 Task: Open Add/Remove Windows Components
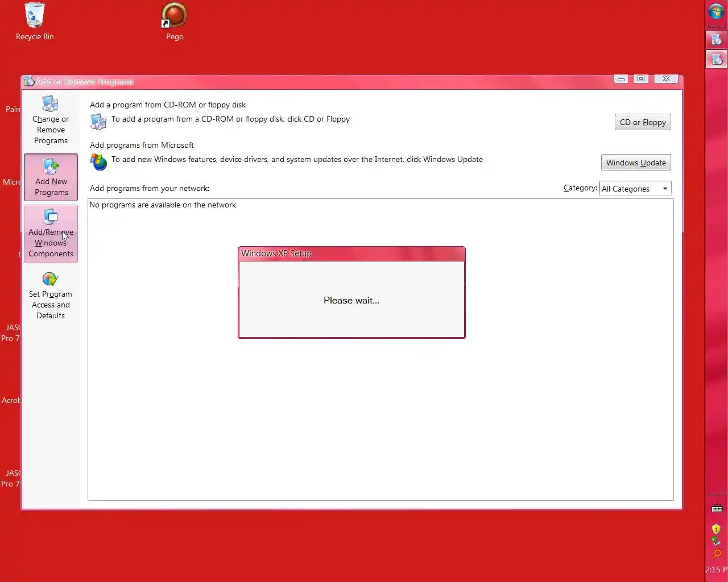point(51,234)
